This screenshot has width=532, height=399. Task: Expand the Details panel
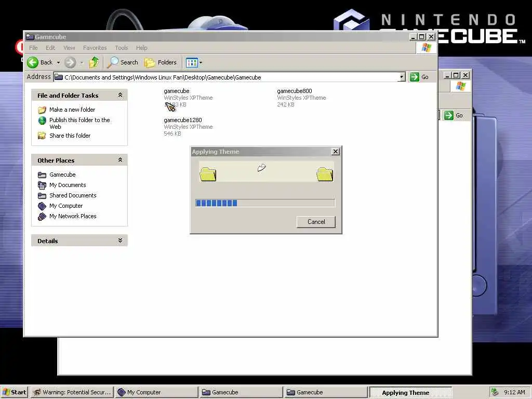(120, 241)
